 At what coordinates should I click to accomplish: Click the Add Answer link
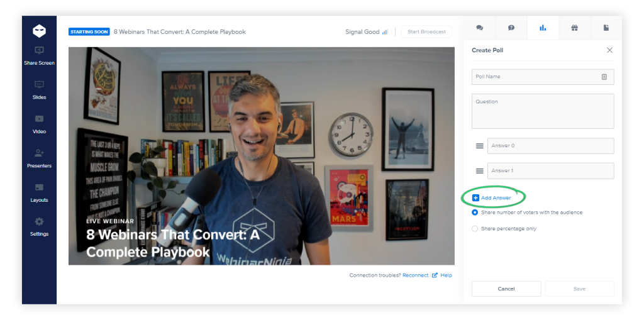(492, 198)
